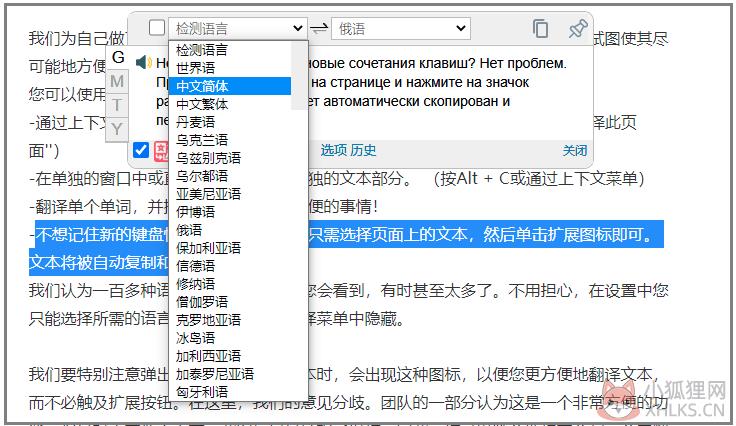Screen dimensions: 736x426
Task: Uncheck the blue checked checkbox
Action: (141, 150)
